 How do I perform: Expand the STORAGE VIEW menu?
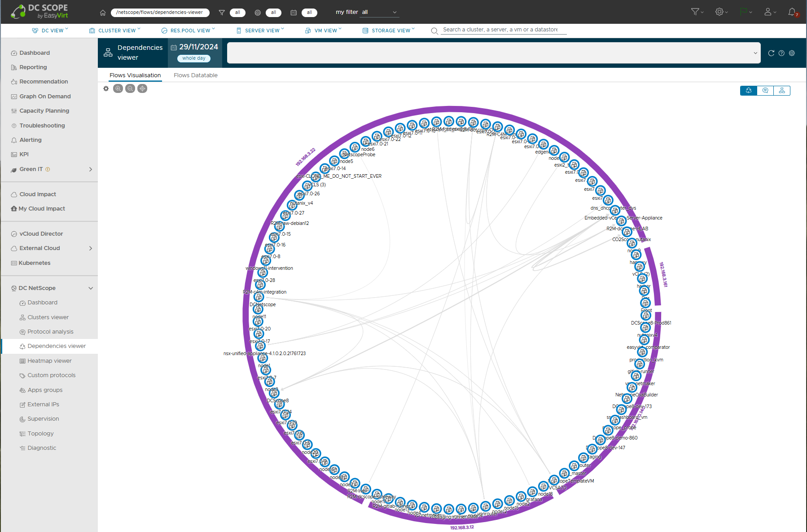389,31
